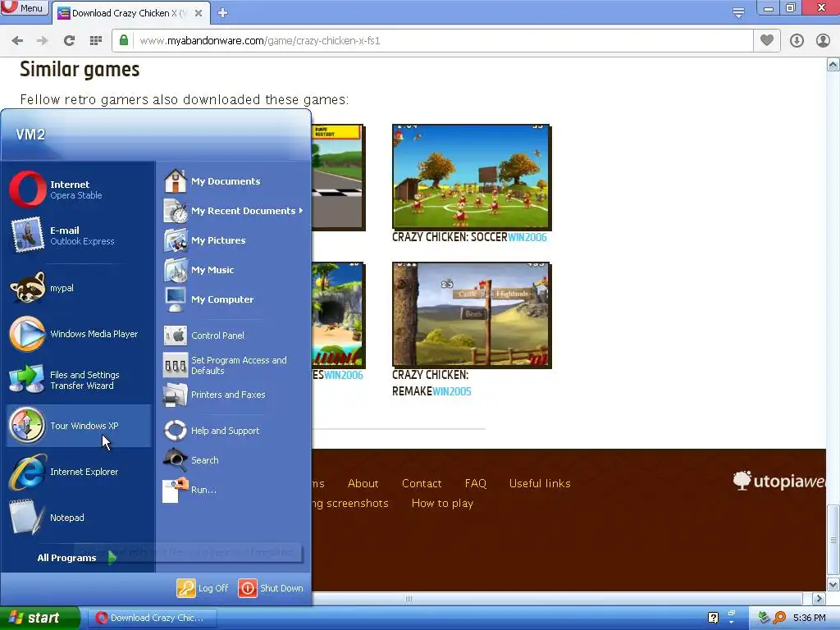Open My Documents folder
The width and height of the screenshot is (840, 630).
point(233,181)
